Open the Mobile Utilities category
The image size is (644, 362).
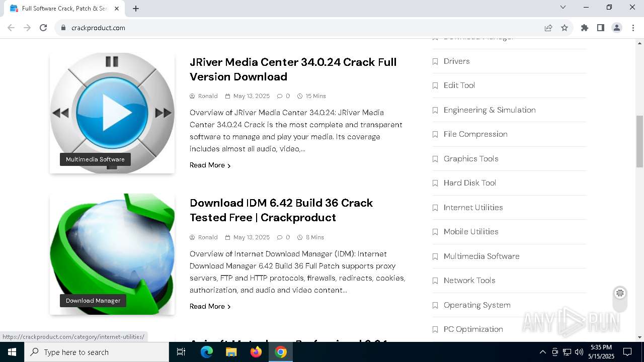[x=471, y=232]
